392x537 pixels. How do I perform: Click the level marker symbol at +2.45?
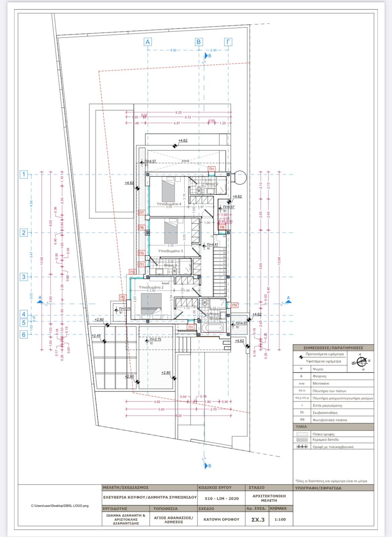[x=104, y=341]
